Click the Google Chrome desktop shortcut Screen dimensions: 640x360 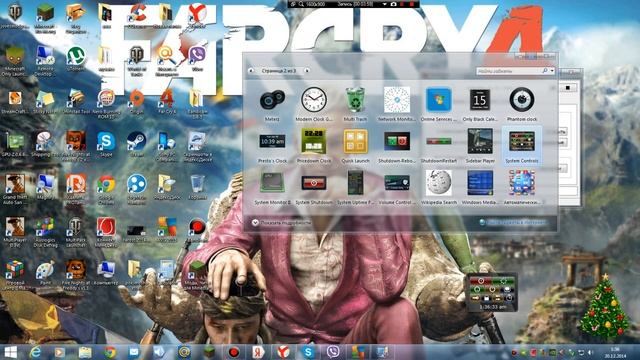106,189
